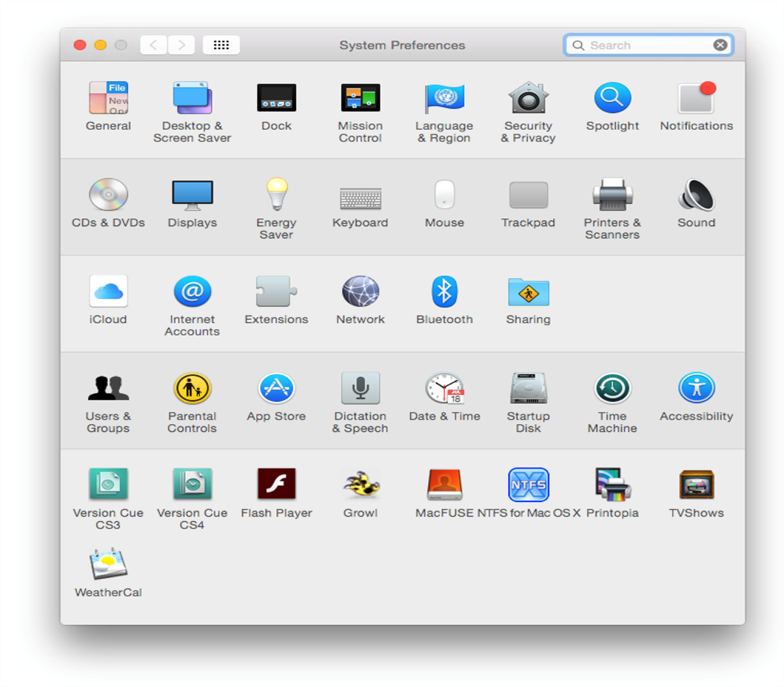Click the forward navigation arrow
The image size is (784, 687).
tap(182, 45)
